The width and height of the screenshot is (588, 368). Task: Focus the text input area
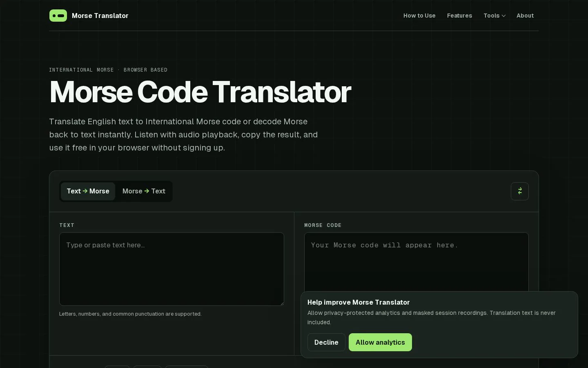(x=171, y=269)
